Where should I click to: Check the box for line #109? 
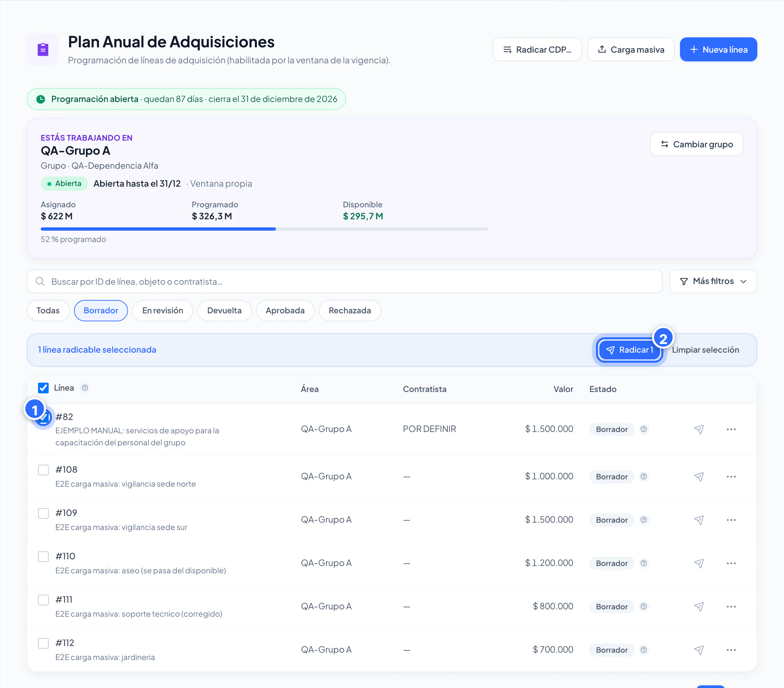coord(43,514)
